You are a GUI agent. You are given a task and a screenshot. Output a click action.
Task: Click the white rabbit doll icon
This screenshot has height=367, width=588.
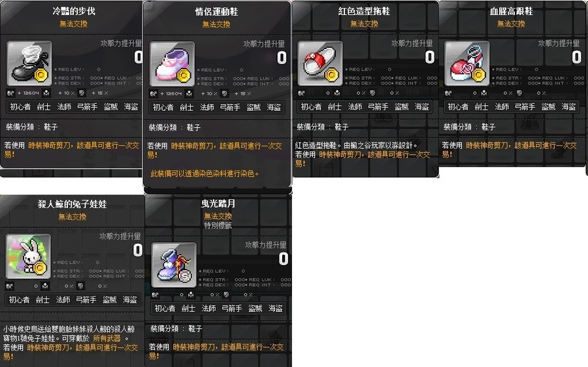[x=28, y=257]
